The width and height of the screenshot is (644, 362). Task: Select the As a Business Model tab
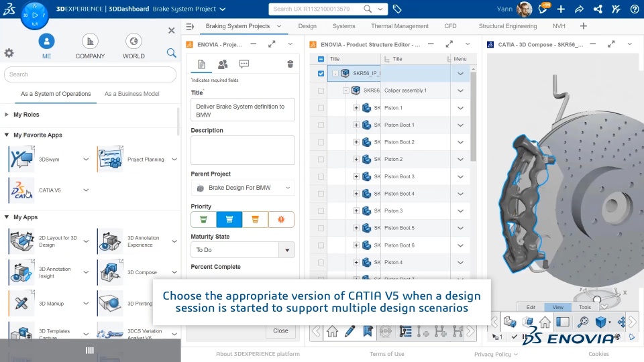tap(132, 94)
